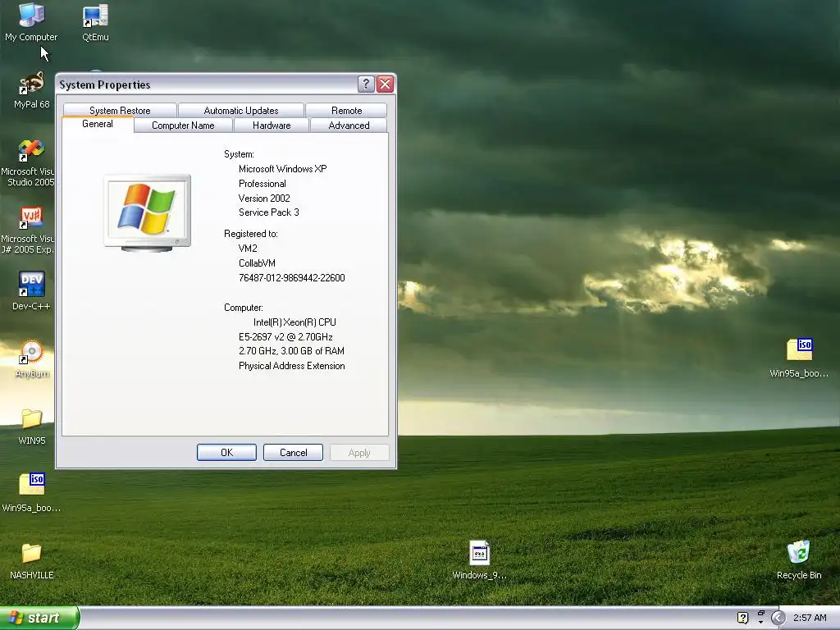Select the QtEmu desktop shortcut

tap(95, 21)
